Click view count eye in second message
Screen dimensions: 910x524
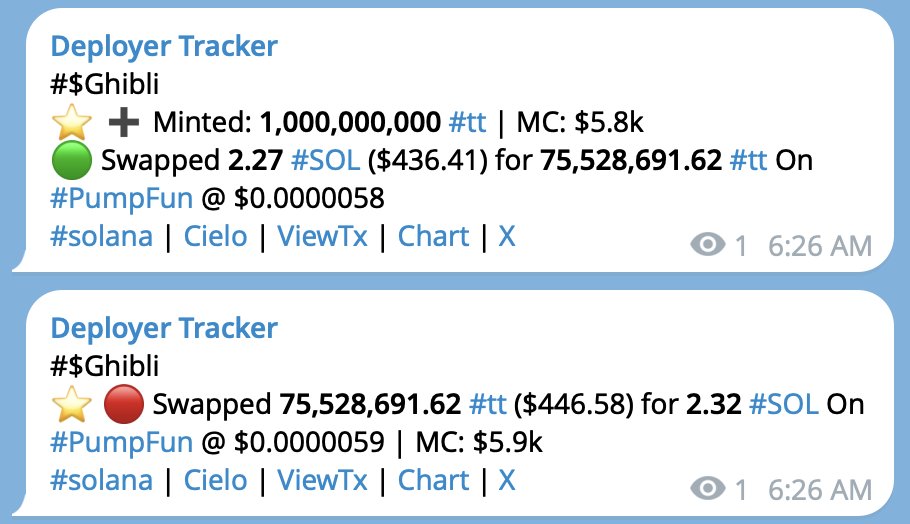(707, 489)
